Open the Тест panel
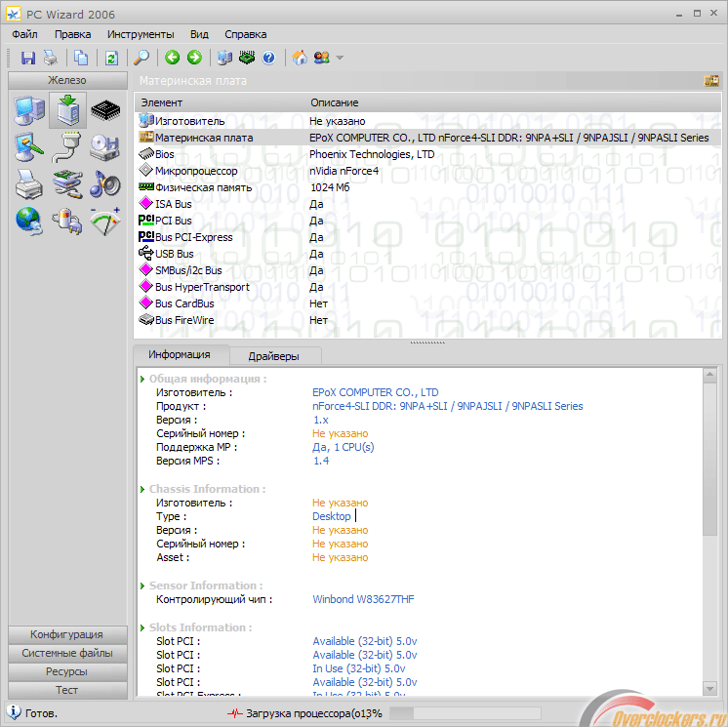728x727 pixels. (x=67, y=690)
